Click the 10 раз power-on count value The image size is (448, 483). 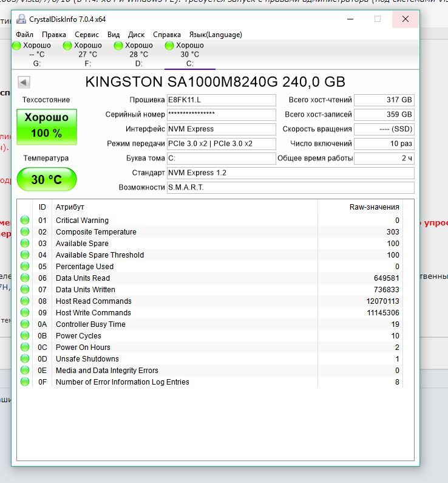pos(384,143)
